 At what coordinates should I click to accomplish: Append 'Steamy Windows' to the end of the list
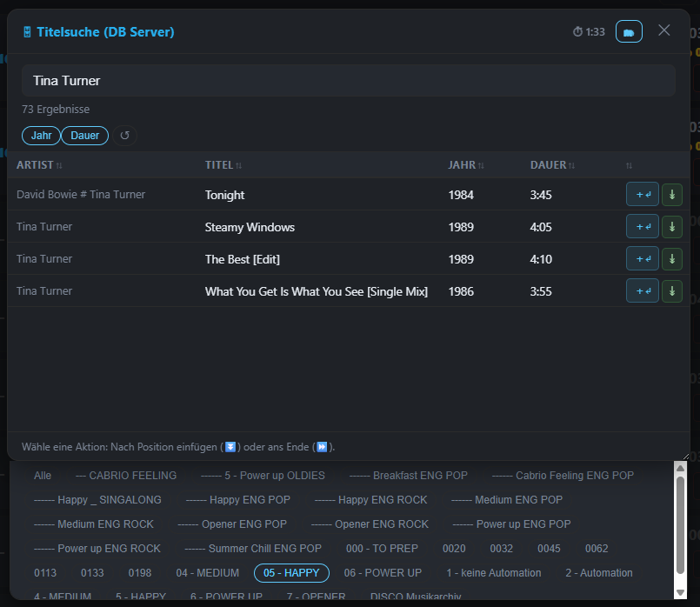click(x=672, y=226)
